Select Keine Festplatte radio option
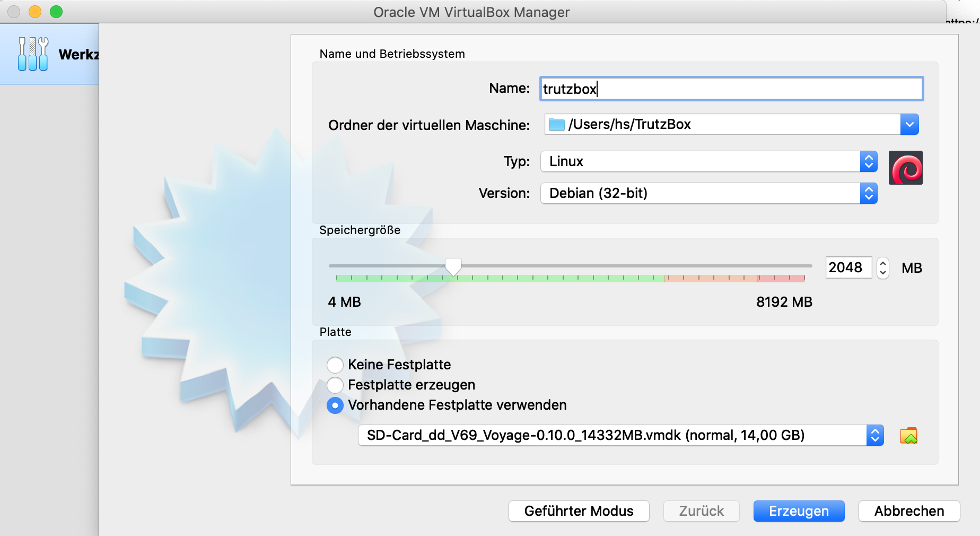 coord(335,365)
